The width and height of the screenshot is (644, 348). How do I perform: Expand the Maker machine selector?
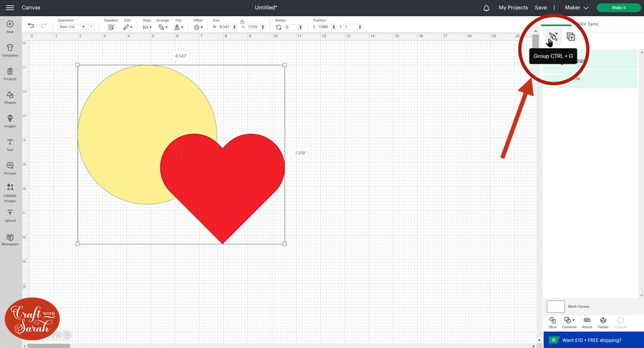tap(576, 8)
